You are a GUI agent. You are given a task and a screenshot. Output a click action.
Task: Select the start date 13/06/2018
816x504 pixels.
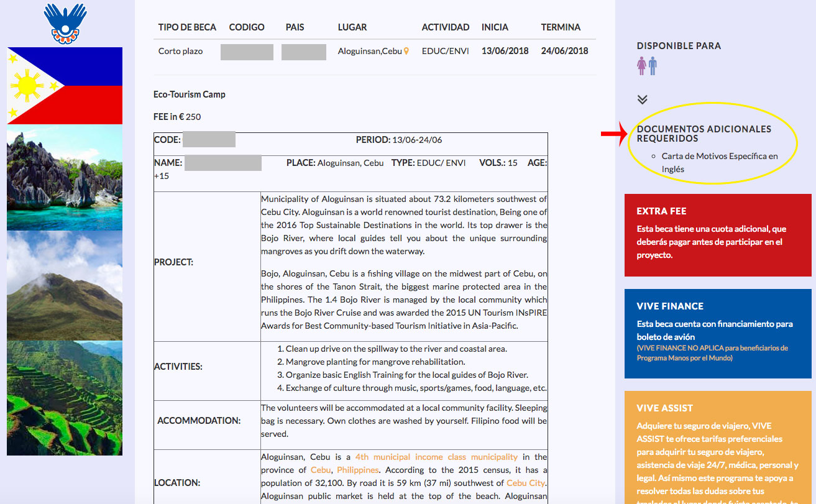[505, 52]
